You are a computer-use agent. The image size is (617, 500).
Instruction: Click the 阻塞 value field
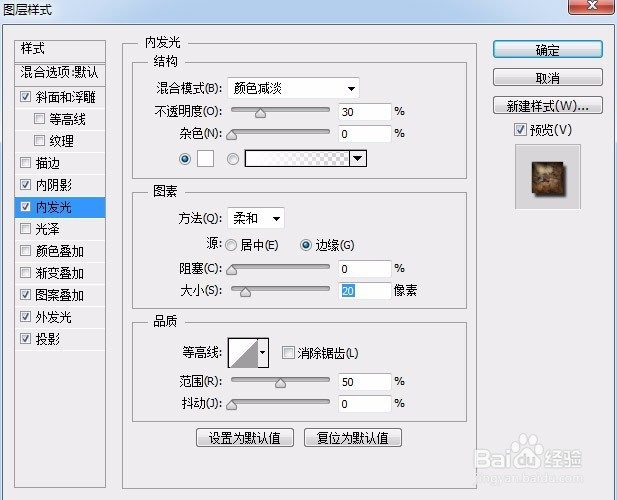365,269
